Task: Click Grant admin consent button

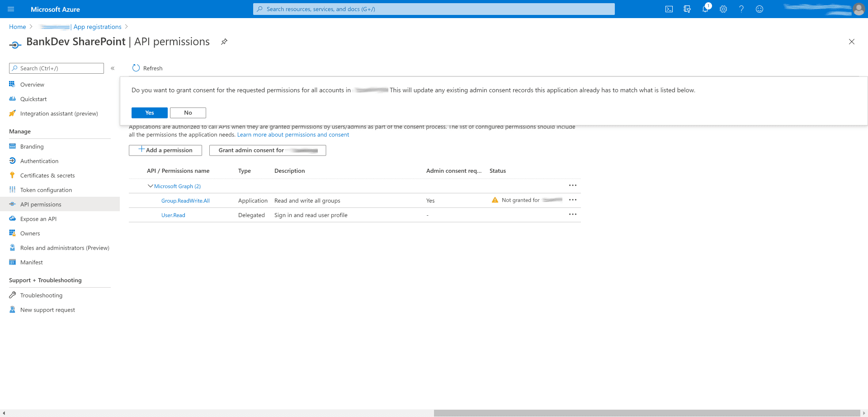Action: tap(268, 150)
